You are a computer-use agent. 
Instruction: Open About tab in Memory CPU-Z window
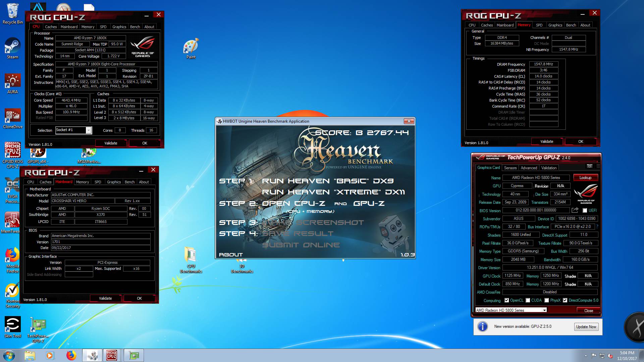pos(585,25)
